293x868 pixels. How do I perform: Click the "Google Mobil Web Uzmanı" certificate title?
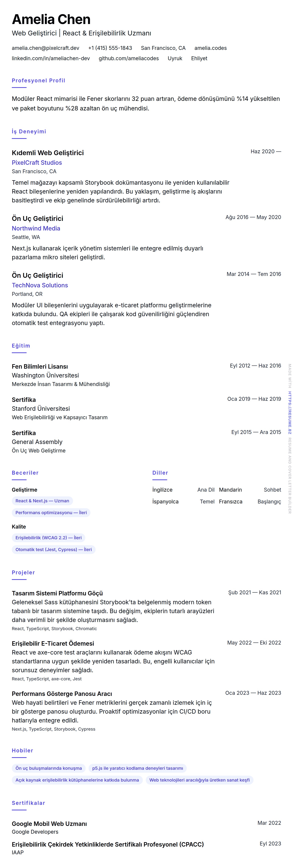click(x=49, y=823)
